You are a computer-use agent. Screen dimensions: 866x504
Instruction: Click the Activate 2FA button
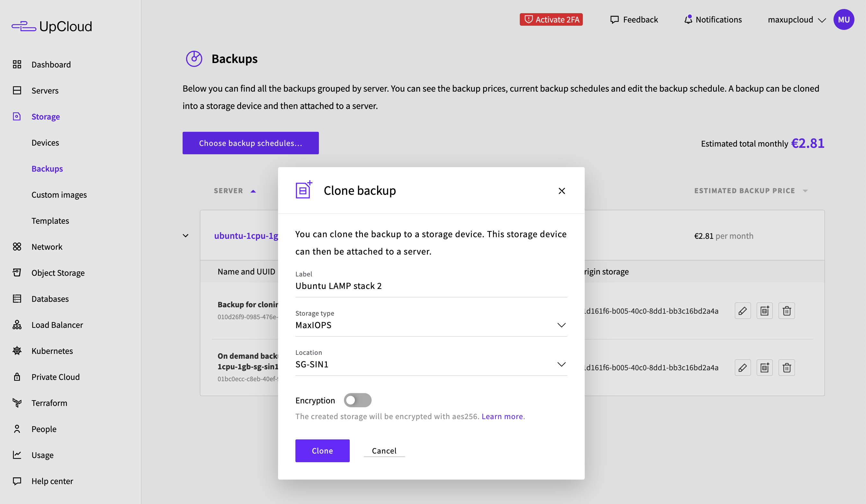pyautogui.click(x=551, y=20)
